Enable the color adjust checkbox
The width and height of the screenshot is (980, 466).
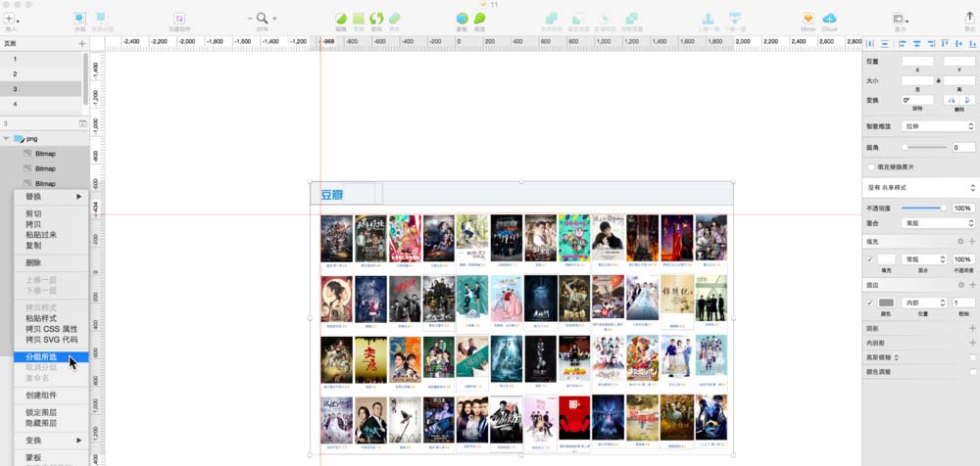[972, 372]
